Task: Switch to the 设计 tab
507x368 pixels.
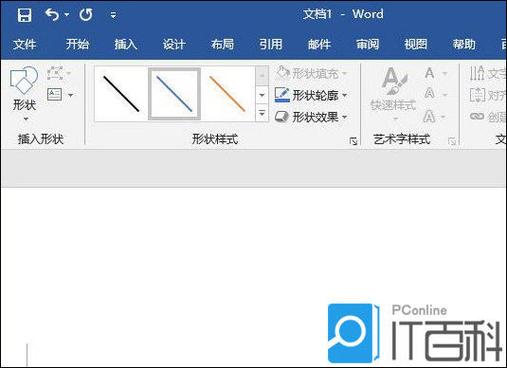Action: click(x=174, y=44)
